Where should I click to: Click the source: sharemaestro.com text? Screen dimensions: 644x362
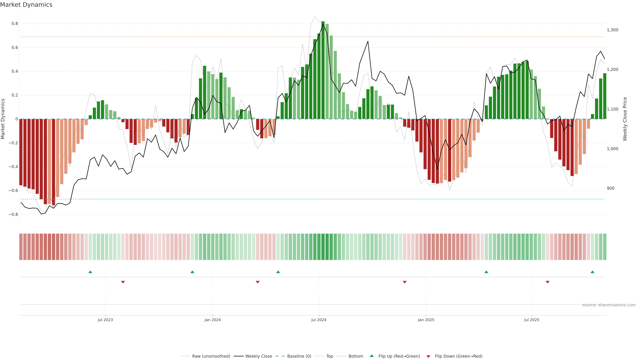tap(609, 305)
